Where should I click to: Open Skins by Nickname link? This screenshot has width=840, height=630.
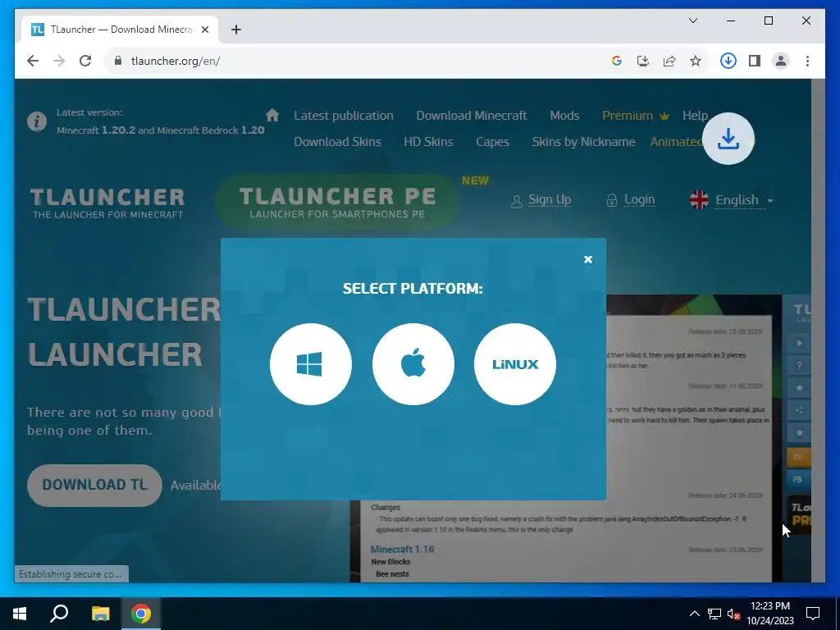pyautogui.click(x=583, y=142)
